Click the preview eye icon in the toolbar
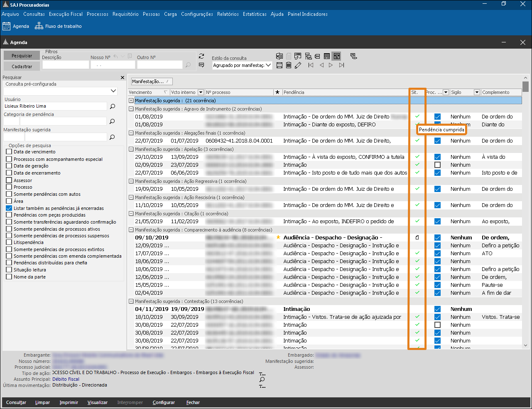This screenshot has width=532, height=409. (x=353, y=56)
